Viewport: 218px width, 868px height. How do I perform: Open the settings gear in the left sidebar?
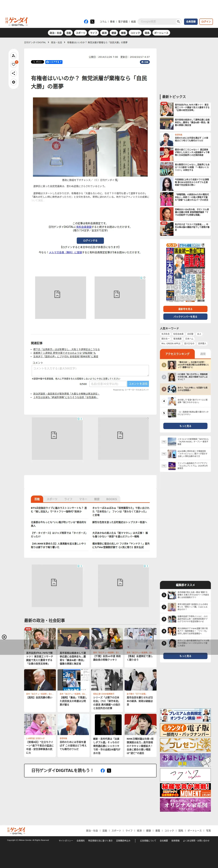(13, 82)
